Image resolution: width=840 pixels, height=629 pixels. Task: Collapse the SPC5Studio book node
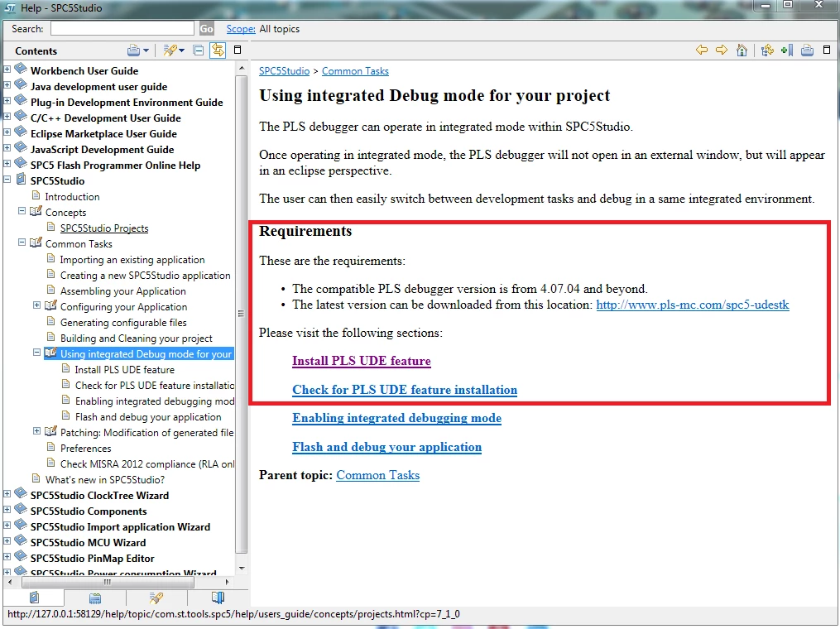7,180
